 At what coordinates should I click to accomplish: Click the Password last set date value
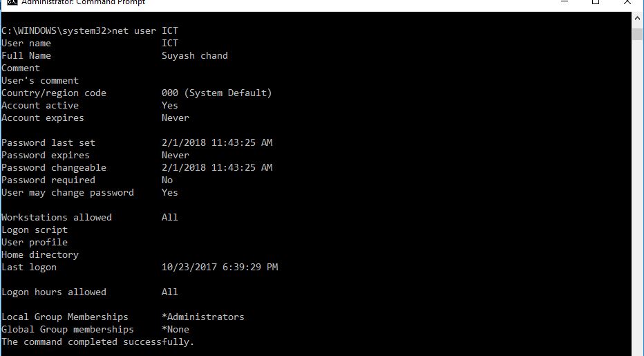[x=217, y=142]
